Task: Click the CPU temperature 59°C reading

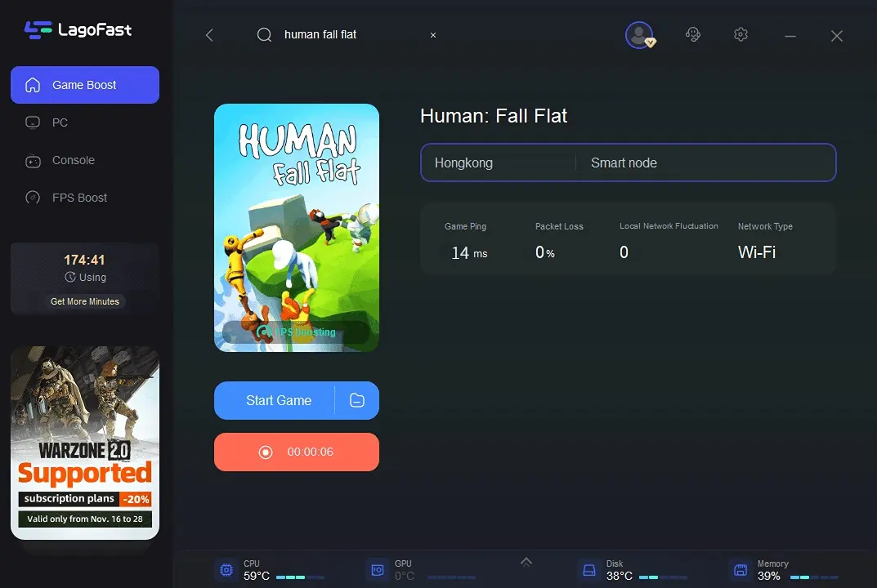Action: click(x=256, y=577)
